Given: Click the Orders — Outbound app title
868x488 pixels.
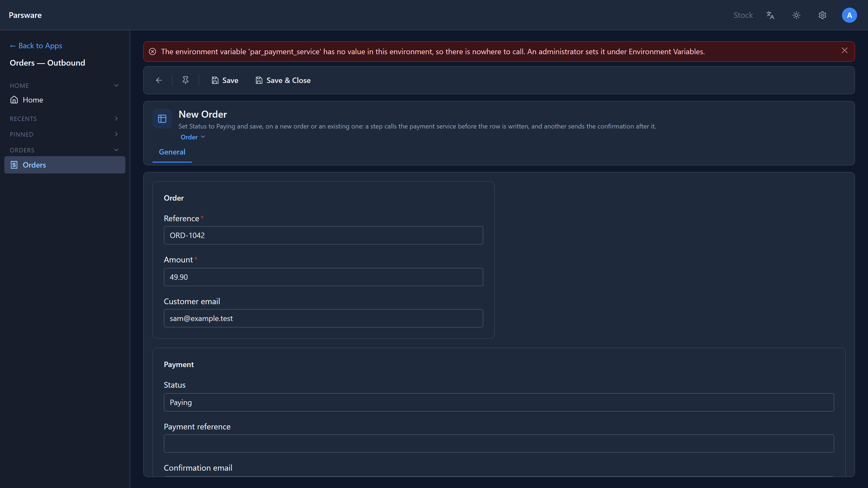Looking at the screenshot, I should point(47,63).
